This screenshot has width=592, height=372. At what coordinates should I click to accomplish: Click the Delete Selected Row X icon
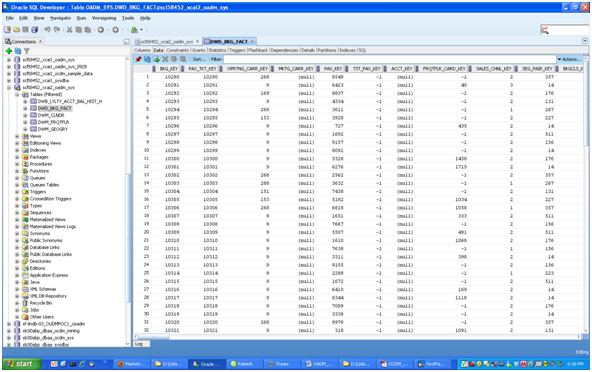point(165,59)
